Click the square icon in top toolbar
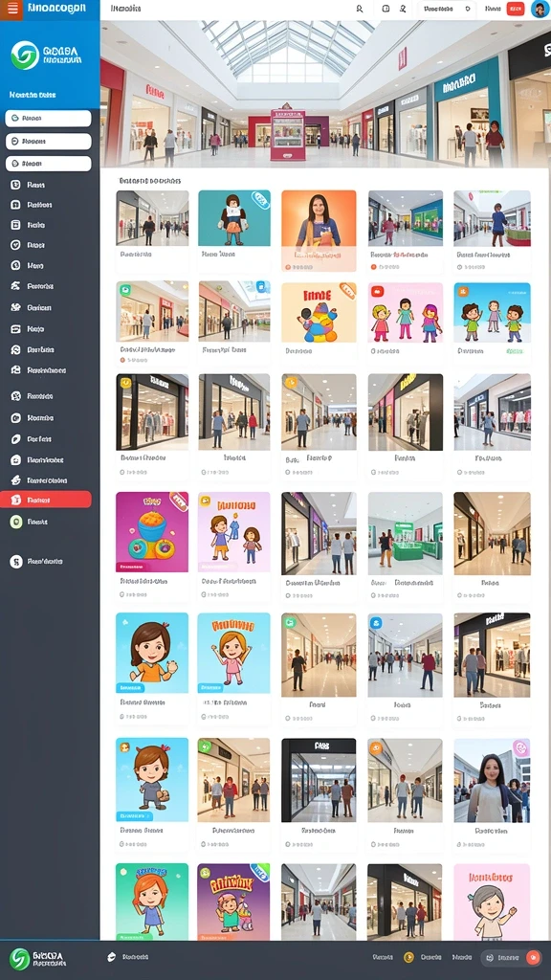The height and width of the screenshot is (980, 551). pyautogui.click(x=386, y=9)
